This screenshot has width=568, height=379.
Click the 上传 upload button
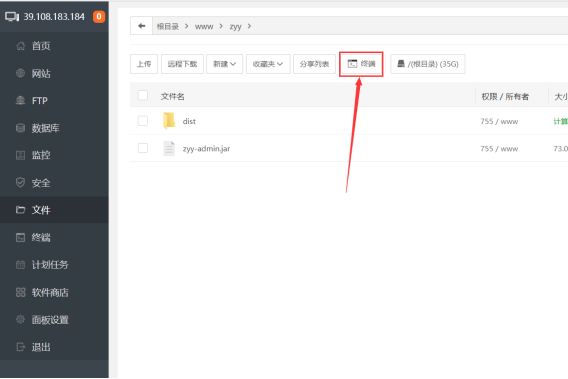click(144, 64)
